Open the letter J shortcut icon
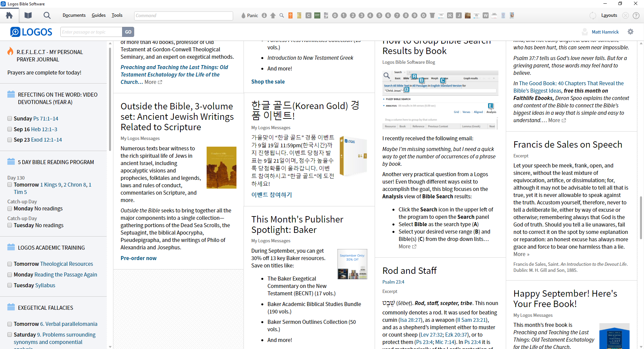 459,15
